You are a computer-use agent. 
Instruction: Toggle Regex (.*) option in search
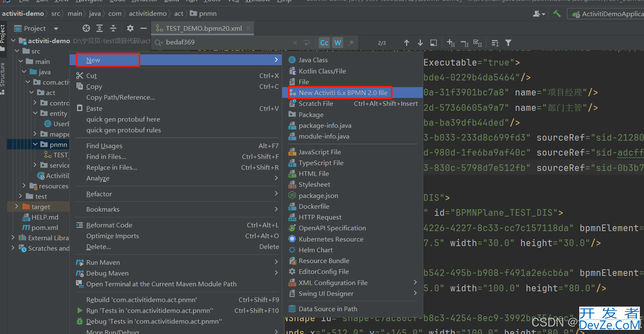coord(351,42)
